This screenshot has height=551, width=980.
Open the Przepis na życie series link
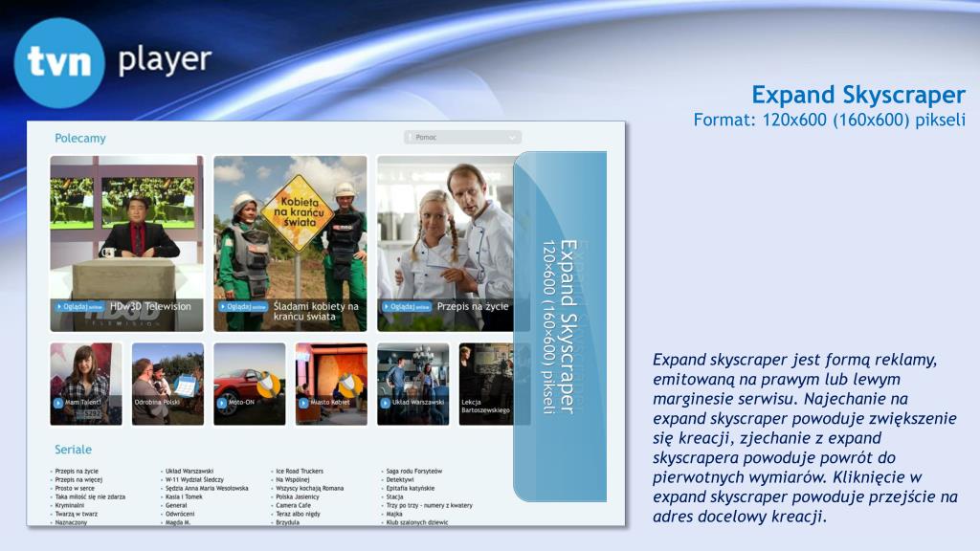77,471
